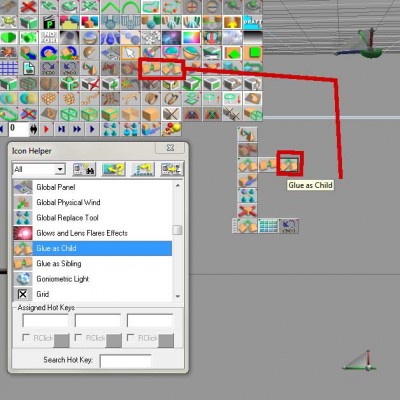The height and width of the screenshot is (400, 400).
Task: Click the binoculars find button in Icon Helper
Action: (x=84, y=169)
